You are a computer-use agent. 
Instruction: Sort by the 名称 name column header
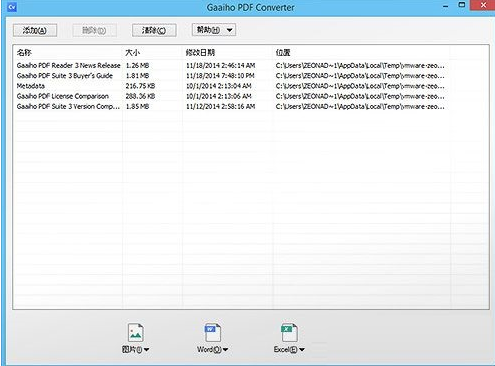(24, 52)
